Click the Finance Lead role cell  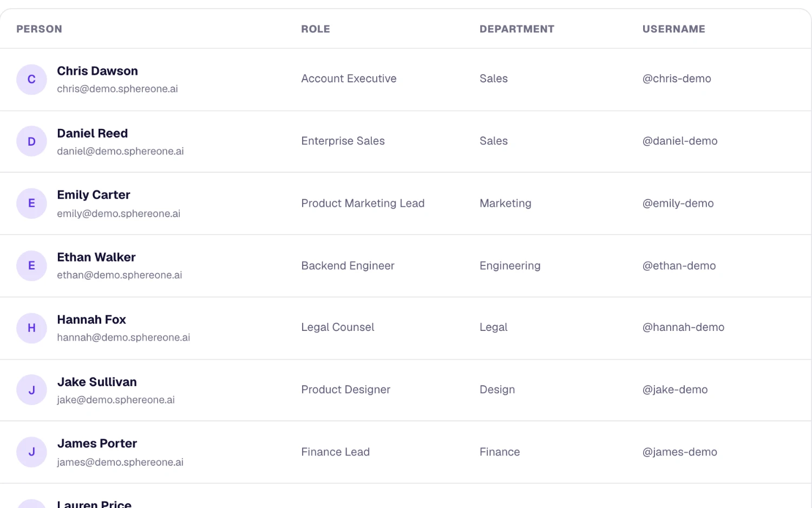point(335,452)
